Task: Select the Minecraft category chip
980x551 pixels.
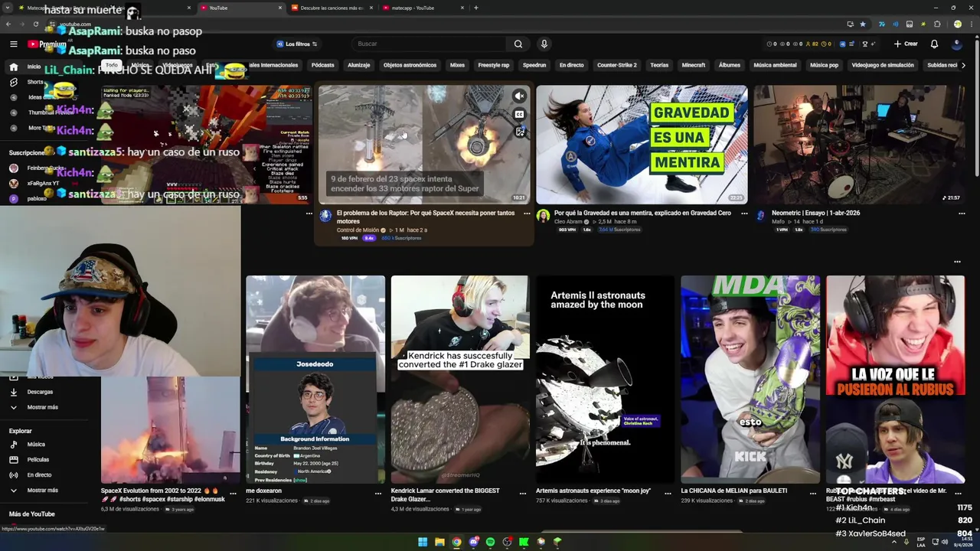Action: pyautogui.click(x=694, y=65)
